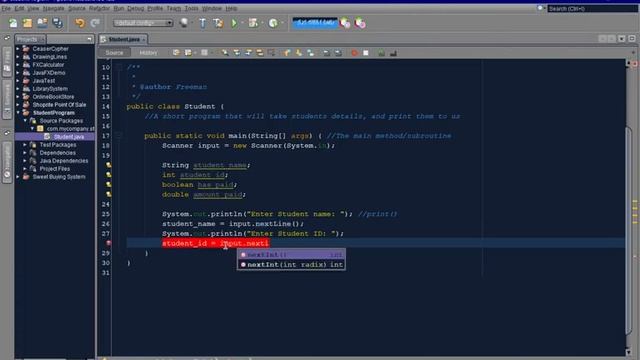Expand the CeaserCipher project node
The height and width of the screenshot is (360, 640).
(x=18, y=49)
